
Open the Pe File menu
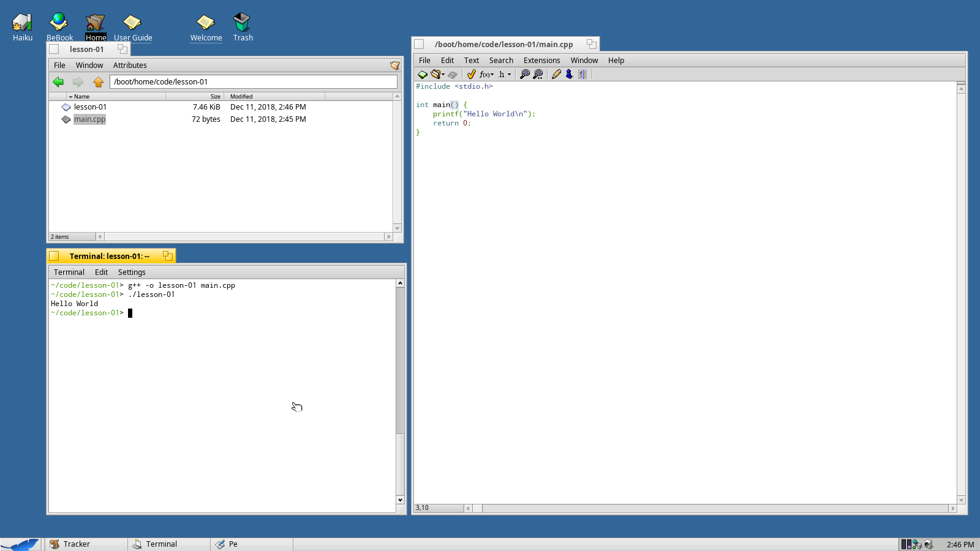(x=424, y=61)
